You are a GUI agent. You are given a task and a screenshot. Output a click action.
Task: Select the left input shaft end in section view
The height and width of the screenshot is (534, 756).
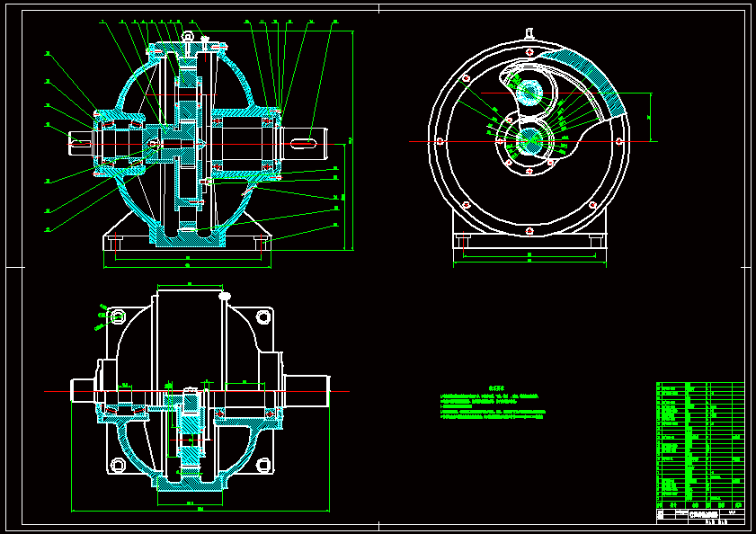click(x=82, y=143)
